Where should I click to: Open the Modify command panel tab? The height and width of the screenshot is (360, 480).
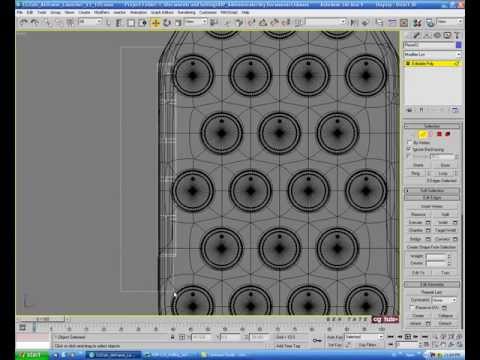417,35
